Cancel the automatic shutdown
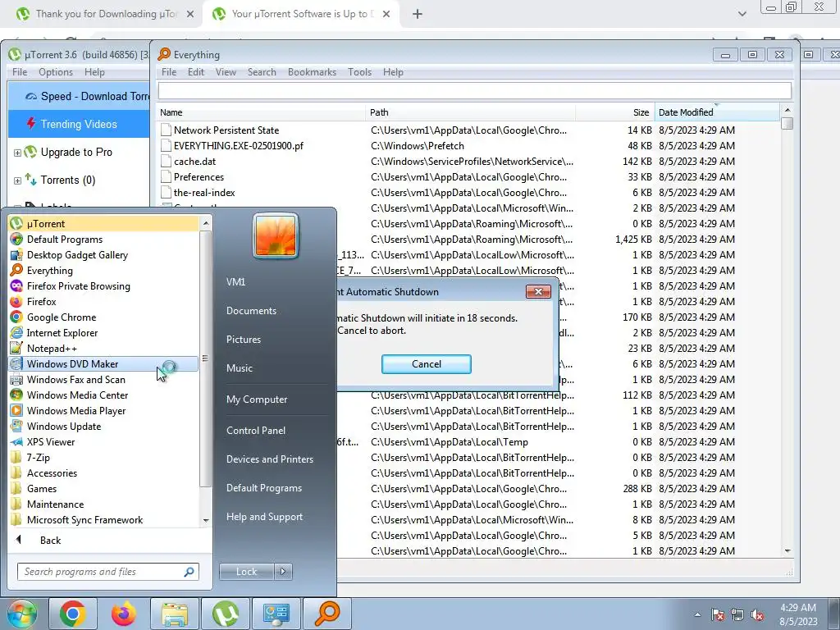Viewport: 840px width, 630px height. [x=427, y=363]
